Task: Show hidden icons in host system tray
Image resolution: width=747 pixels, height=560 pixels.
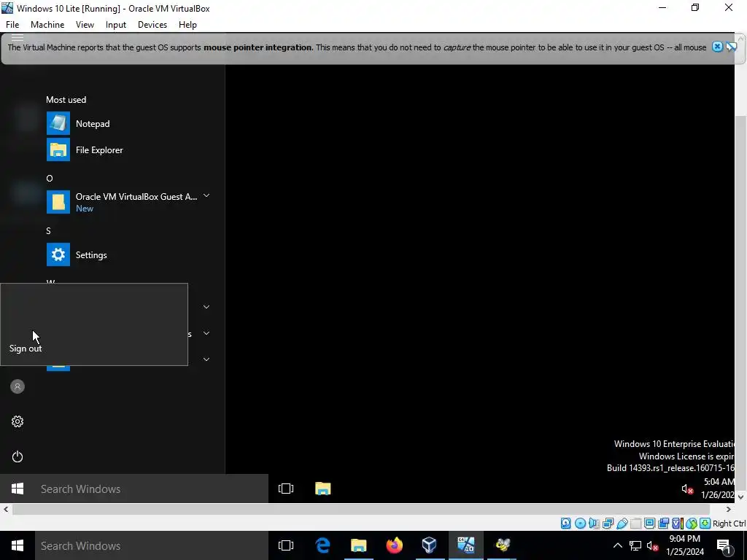Action: pos(617,545)
